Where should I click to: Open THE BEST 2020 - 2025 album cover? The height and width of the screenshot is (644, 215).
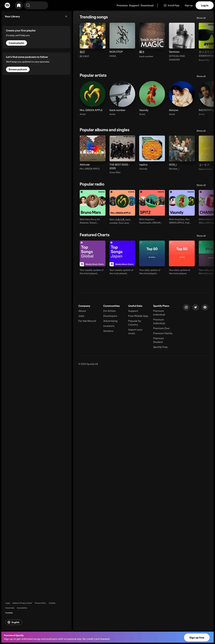pos(122,148)
